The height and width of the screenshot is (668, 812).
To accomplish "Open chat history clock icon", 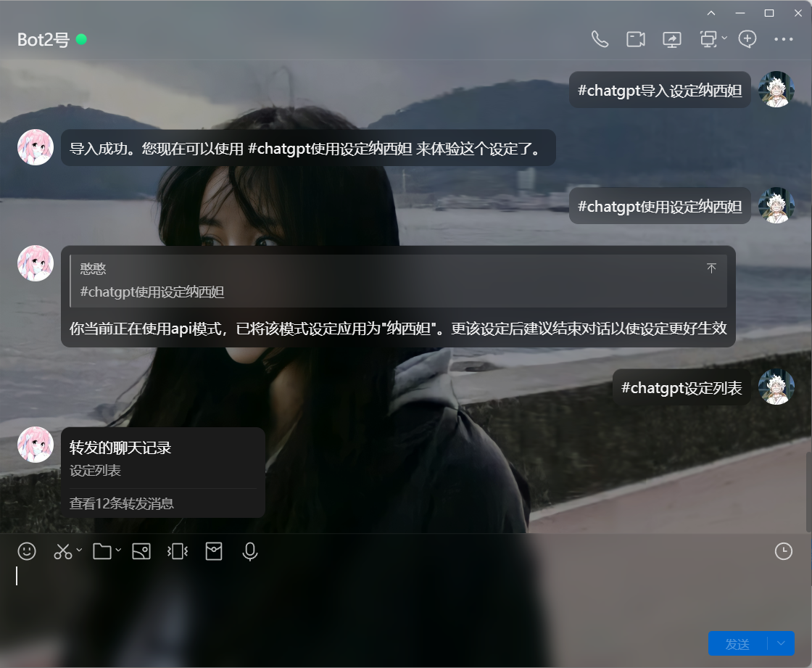I will pos(784,551).
